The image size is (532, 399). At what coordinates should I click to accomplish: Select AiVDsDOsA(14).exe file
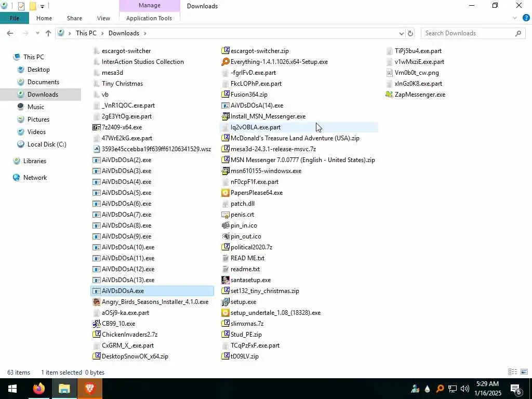(x=257, y=105)
